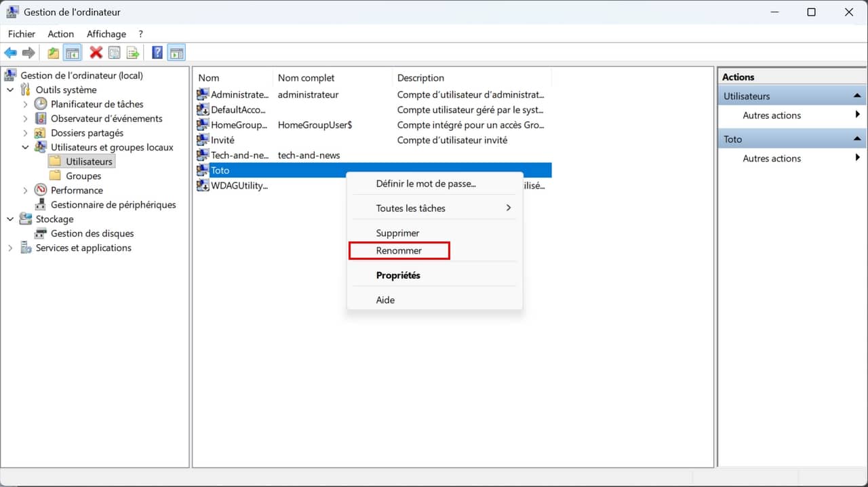Viewport: 868px width, 487px height.
Task: Expand the Services et applications node
Action: (10, 248)
